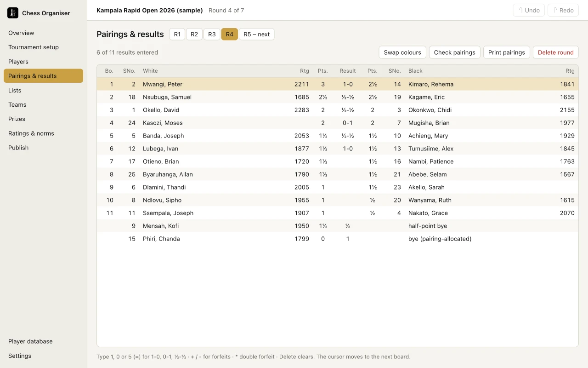Click the White column header

pyautogui.click(x=150, y=71)
